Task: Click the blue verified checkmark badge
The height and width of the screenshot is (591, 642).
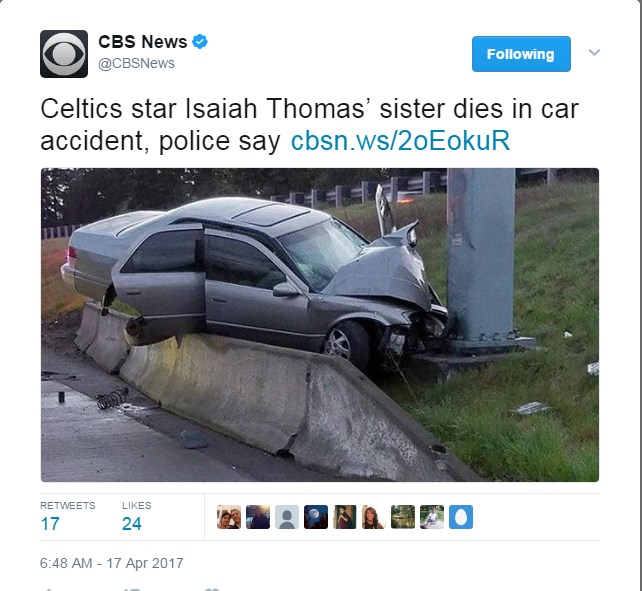Action: click(x=200, y=41)
